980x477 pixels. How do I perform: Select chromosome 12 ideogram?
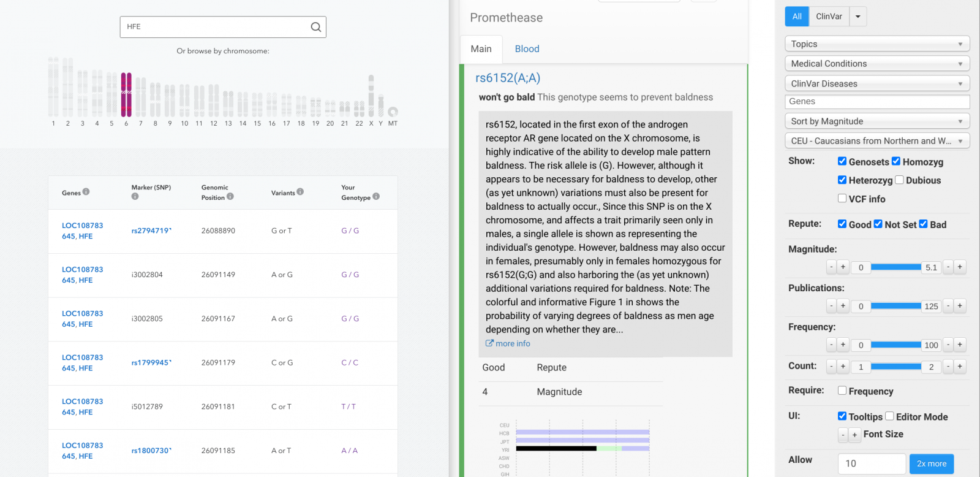(x=213, y=101)
